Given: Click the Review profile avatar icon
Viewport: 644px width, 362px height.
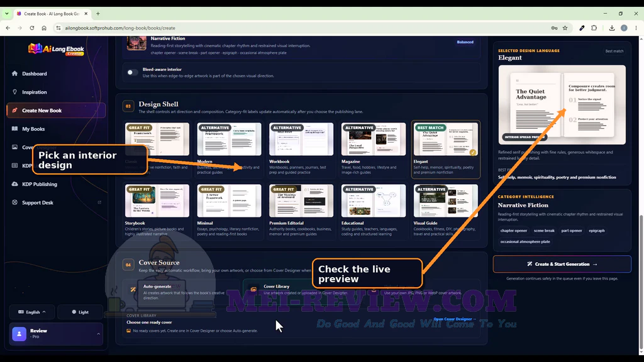Looking at the screenshot, I should coord(19,334).
